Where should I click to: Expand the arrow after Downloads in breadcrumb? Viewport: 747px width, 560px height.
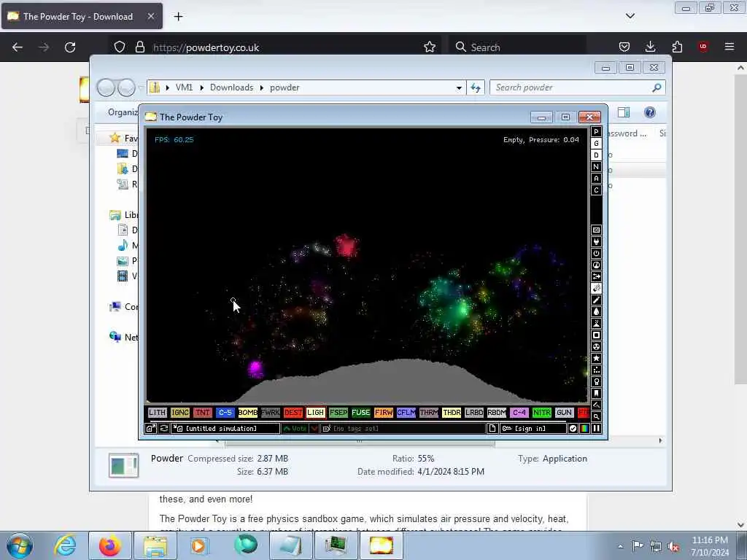(x=262, y=87)
